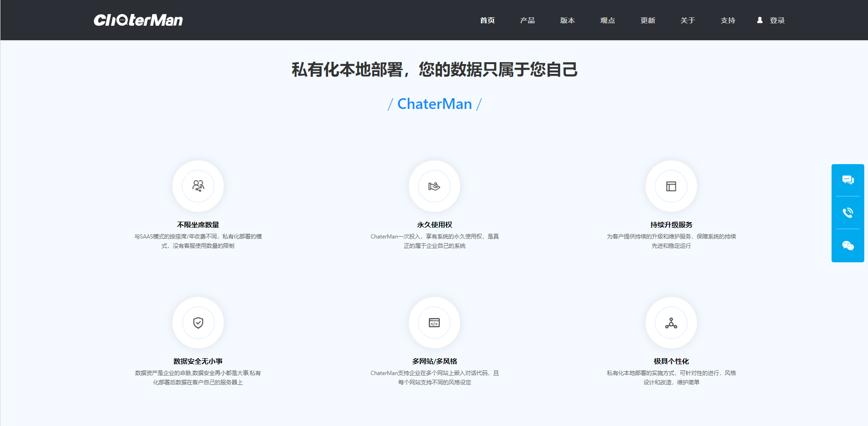Click the 多网站/多风格 heading

pos(434,361)
